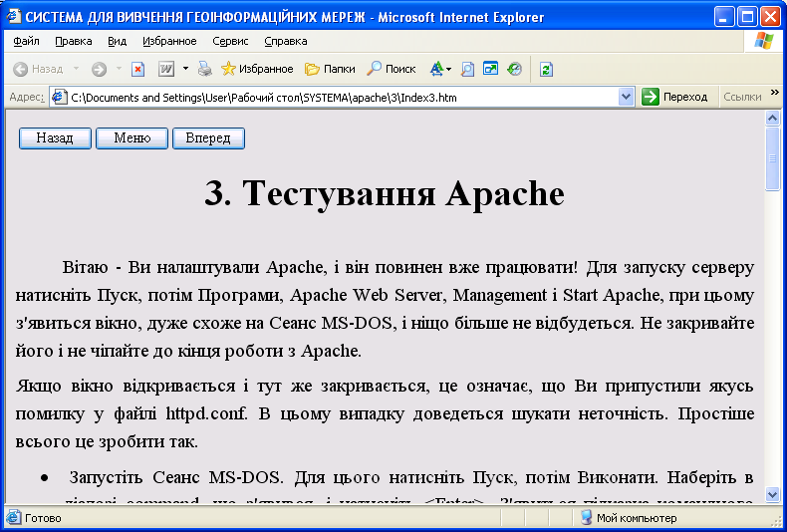The height and width of the screenshot is (532, 787).
Task: Click the Мой компьютер zone icon
Action: pyautogui.click(x=586, y=517)
